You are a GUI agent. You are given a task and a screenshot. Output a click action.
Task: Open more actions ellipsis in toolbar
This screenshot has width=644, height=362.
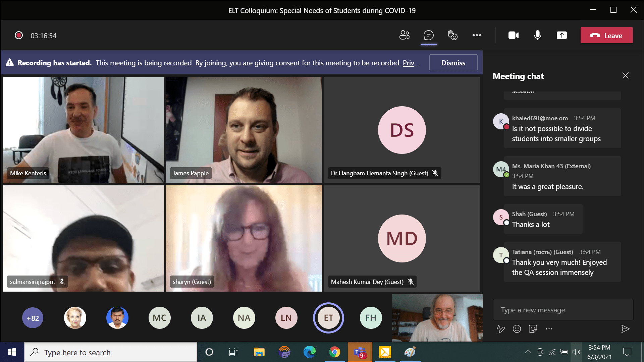pyautogui.click(x=477, y=35)
